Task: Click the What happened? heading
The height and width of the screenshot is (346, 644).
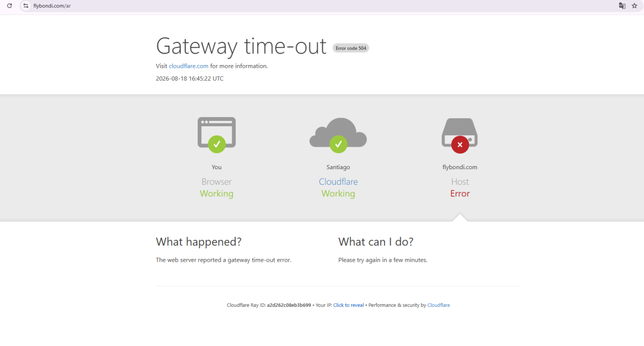Action: tap(198, 242)
